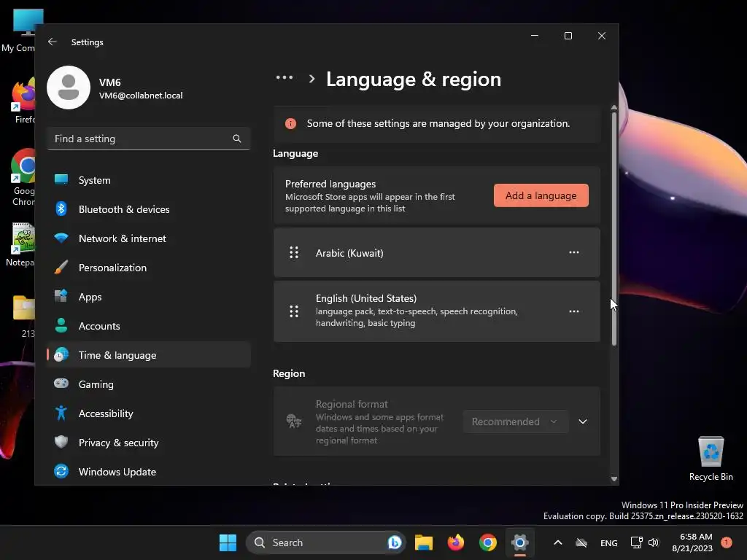The height and width of the screenshot is (560, 747).
Task: Click the Wi-Fi network icon in sidebar
Action: click(61, 238)
